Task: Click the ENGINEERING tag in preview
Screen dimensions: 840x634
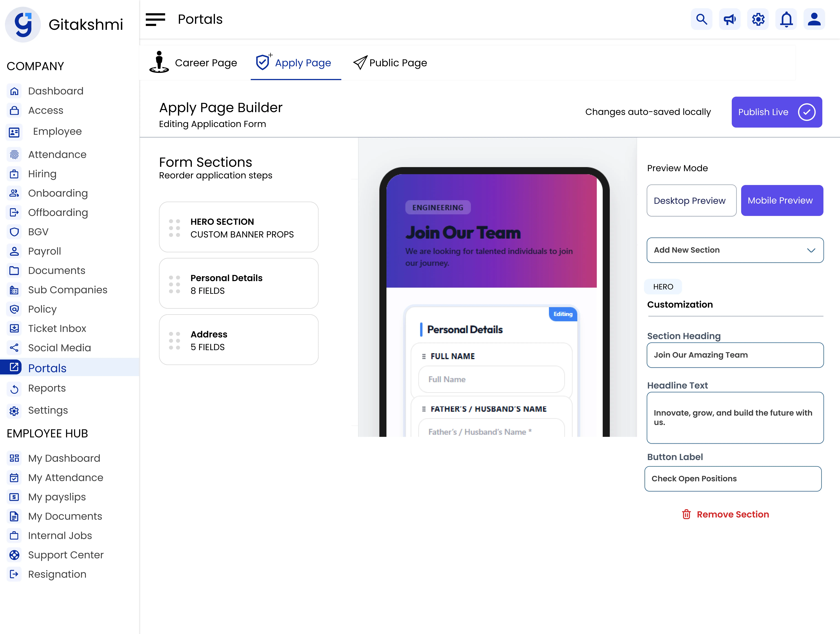Action: (438, 208)
